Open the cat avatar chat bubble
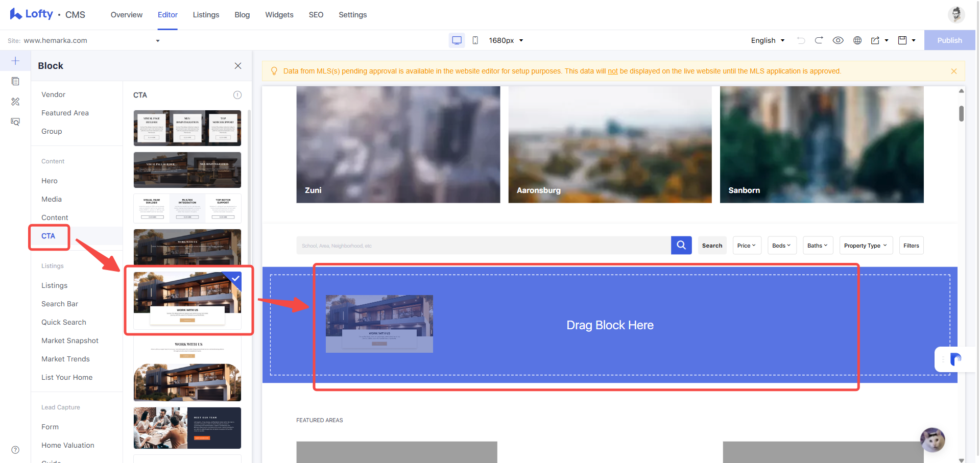This screenshot has width=980, height=463. point(933,440)
